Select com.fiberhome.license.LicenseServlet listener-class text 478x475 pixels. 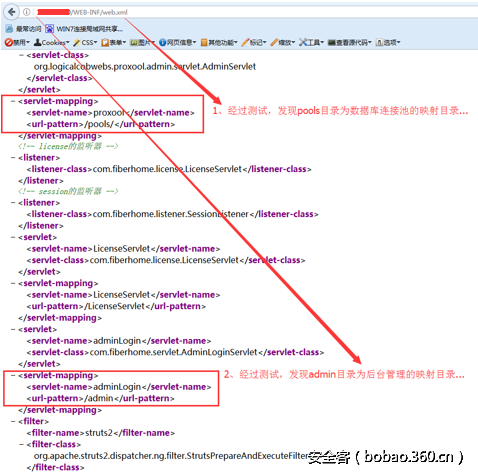coord(167,169)
